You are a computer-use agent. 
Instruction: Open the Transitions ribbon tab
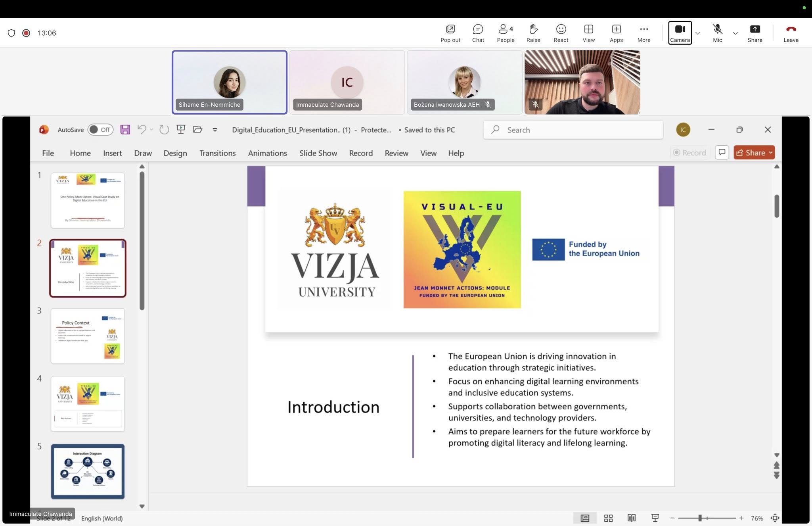pos(217,153)
